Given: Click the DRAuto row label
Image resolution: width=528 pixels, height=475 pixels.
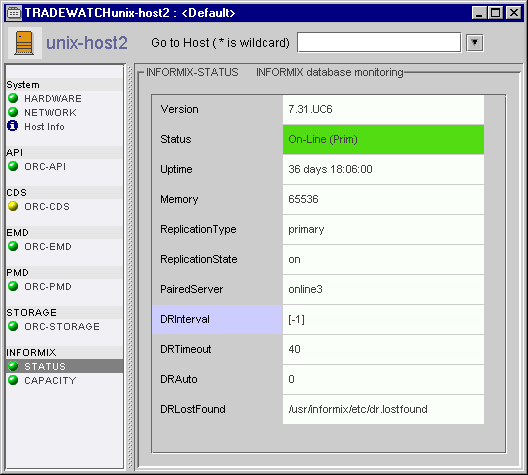Looking at the screenshot, I should (178, 379).
